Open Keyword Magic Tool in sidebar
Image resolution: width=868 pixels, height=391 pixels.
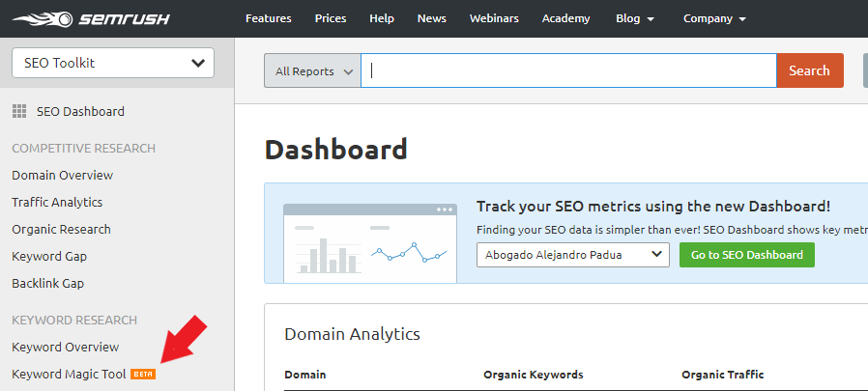pos(70,375)
